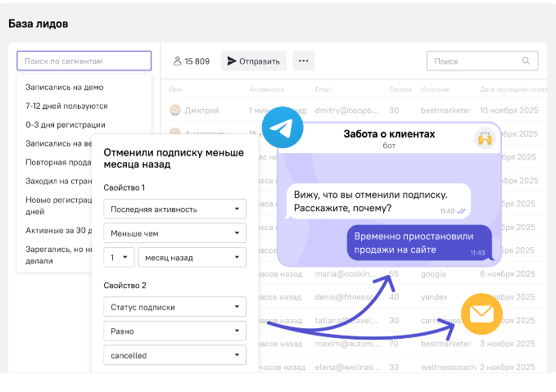Click the magnifier icon in Поиск field
556x392 pixels.
tap(526, 61)
